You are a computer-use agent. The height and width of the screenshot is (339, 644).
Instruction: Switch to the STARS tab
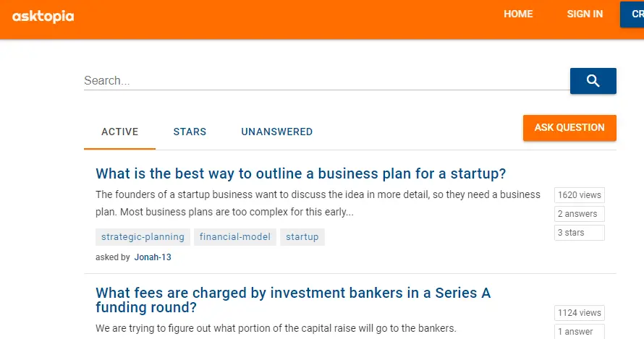click(190, 132)
